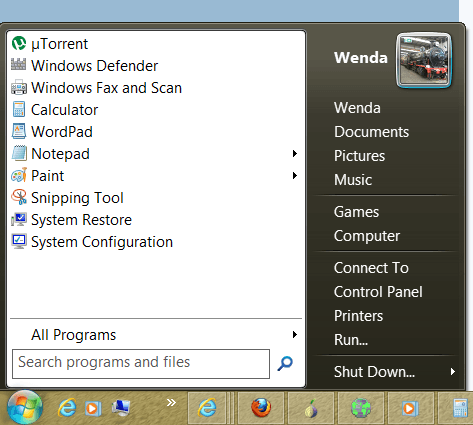Select the System Configuration label
This screenshot has height=425, width=473.
[x=102, y=242]
